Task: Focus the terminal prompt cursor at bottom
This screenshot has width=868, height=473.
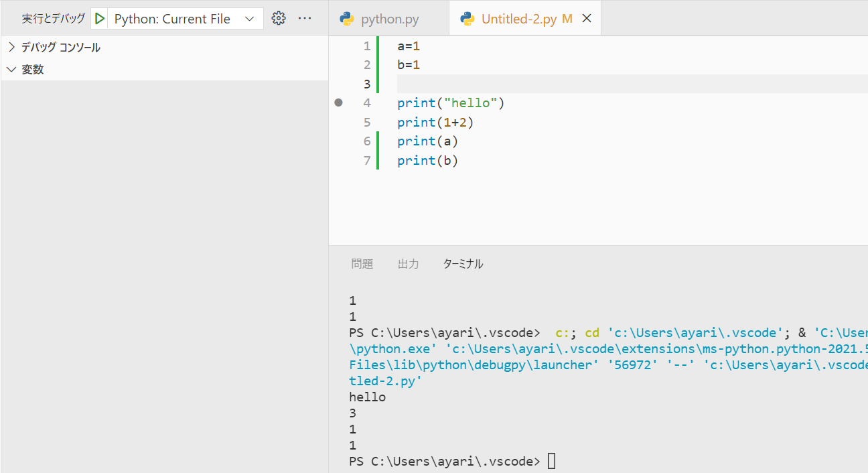Action: [551, 461]
